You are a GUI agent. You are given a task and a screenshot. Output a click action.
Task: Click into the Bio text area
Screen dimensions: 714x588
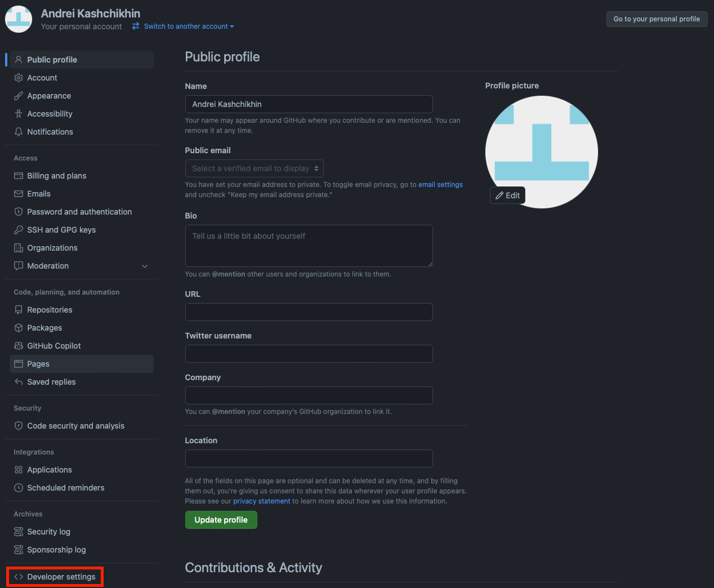coord(309,246)
